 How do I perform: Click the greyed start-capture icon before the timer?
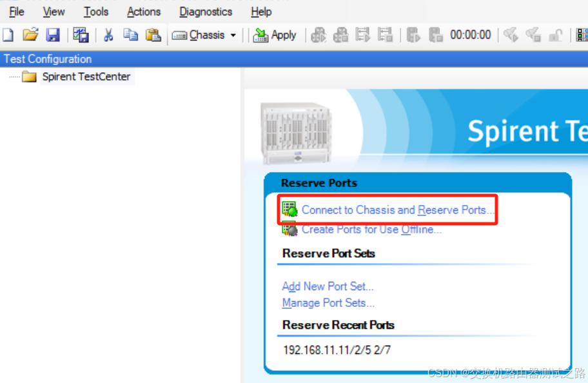pyautogui.click(x=414, y=35)
